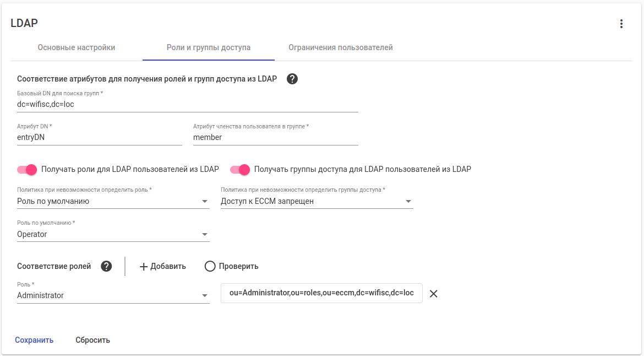Select the Роли и группы доступа tab

pos(209,47)
